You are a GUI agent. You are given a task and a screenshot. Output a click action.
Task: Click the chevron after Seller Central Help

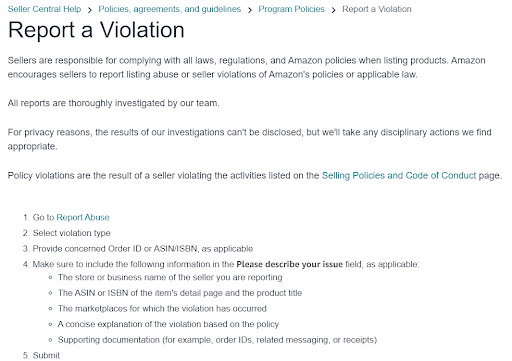90,10
